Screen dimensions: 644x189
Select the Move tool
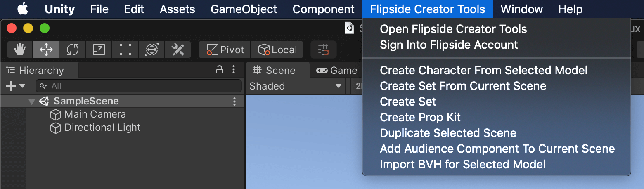(46, 50)
